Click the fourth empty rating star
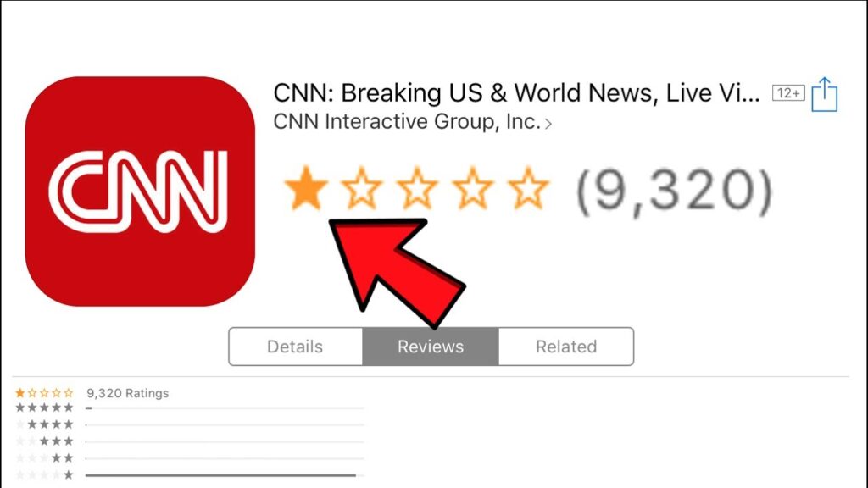 coord(472,189)
